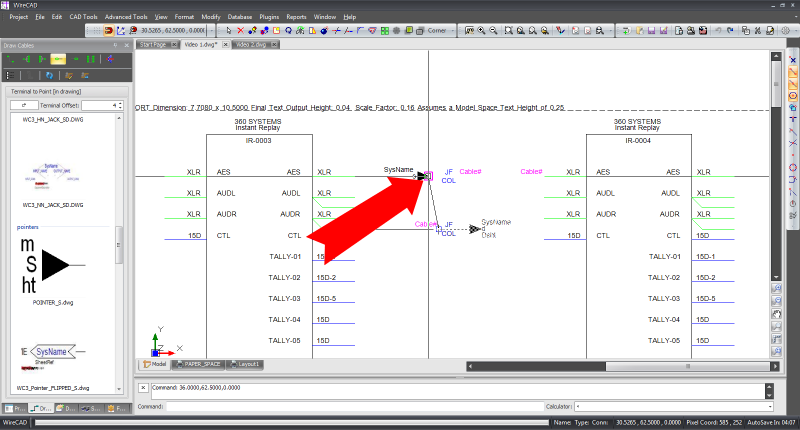Click the purple Save disk icon

(x=651, y=31)
